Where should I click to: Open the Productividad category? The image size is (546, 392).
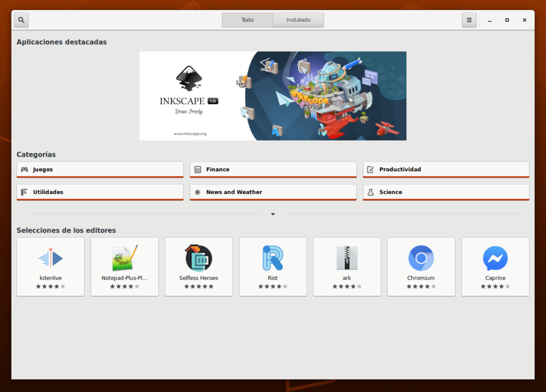pyautogui.click(x=446, y=170)
